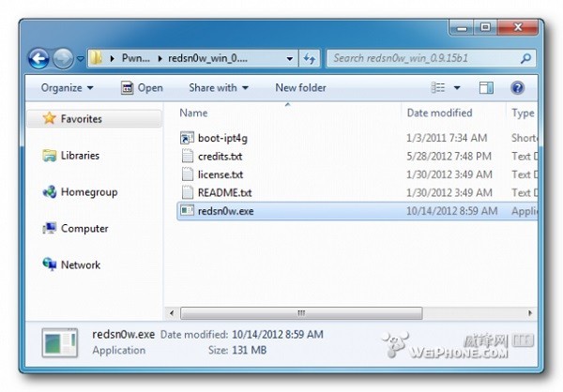Select Computer in the navigation pane
Image resolution: width=563 pixels, height=392 pixels.
coord(84,228)
